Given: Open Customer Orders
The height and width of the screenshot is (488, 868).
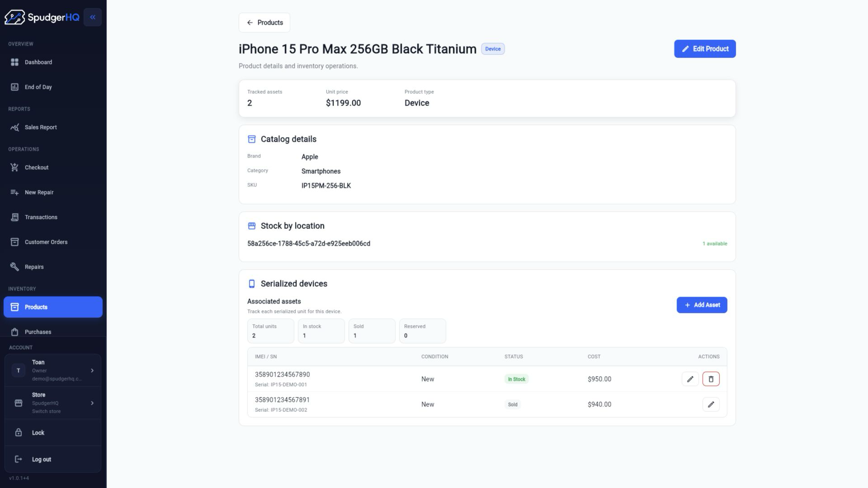Looking at the screenshot, I should pyautogui.click(x=53, y=242).
